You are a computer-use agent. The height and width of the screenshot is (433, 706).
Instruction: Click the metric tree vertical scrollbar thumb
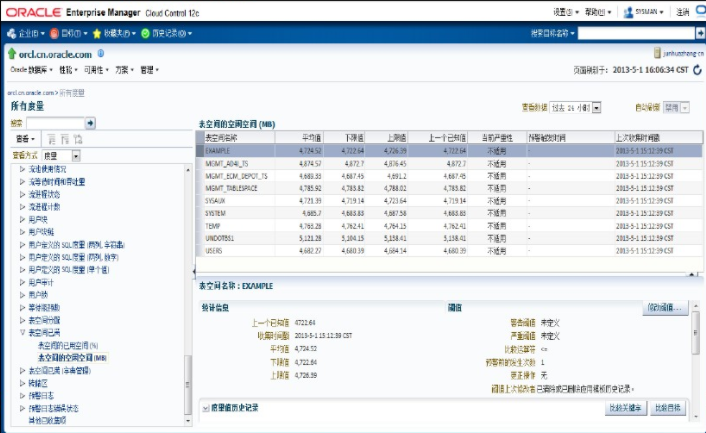(188, 384)
